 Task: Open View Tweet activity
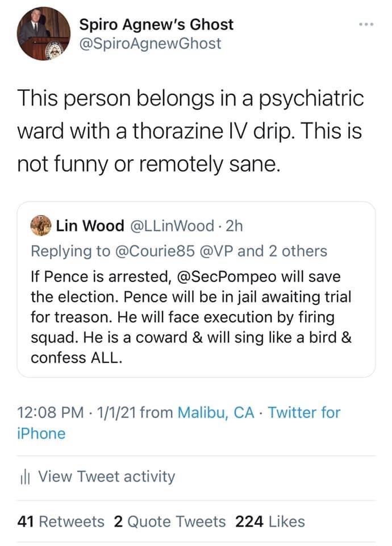106,477
